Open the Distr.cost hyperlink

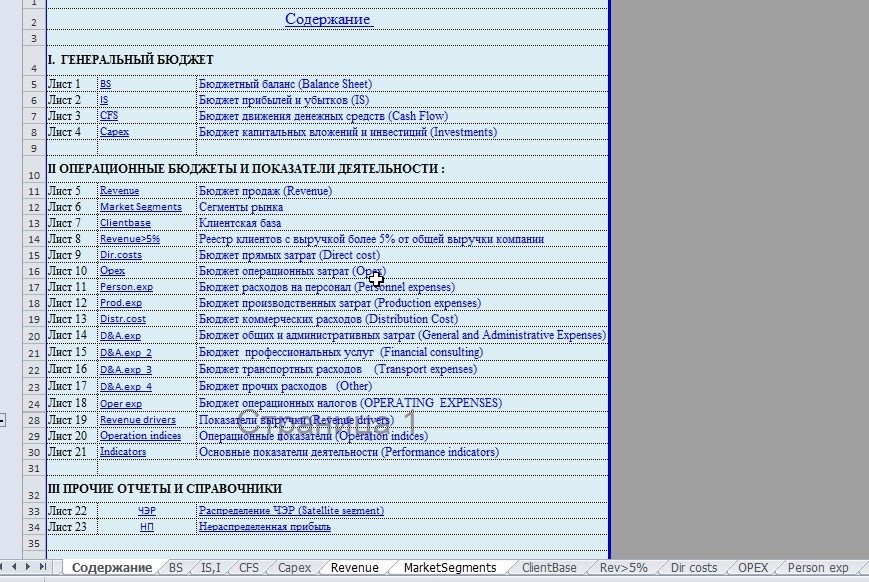coord(122,319)
